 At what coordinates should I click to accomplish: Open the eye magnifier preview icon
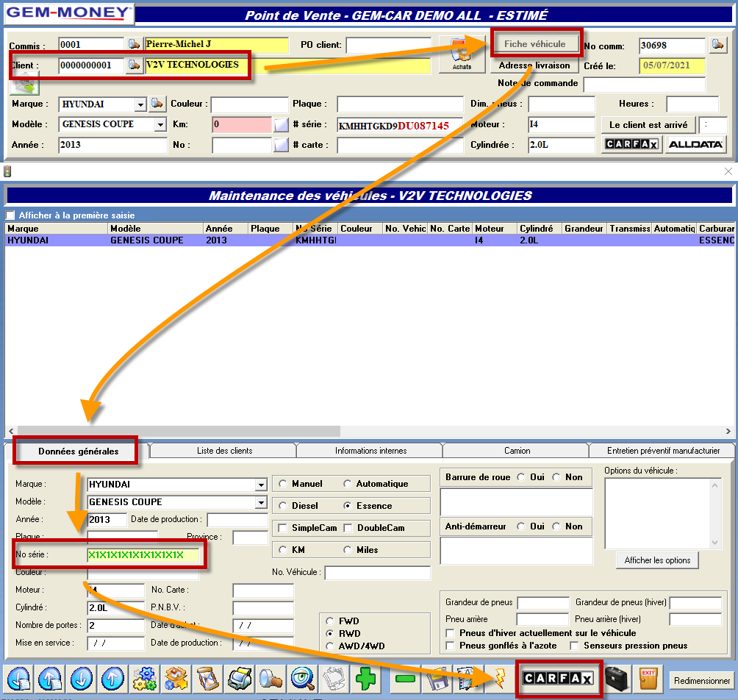[x=302, y=679]
